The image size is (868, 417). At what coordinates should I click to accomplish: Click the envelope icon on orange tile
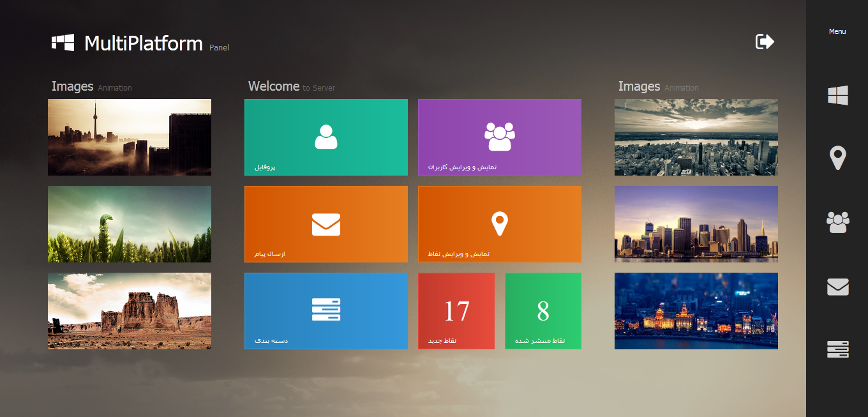[x=326, y=224]
